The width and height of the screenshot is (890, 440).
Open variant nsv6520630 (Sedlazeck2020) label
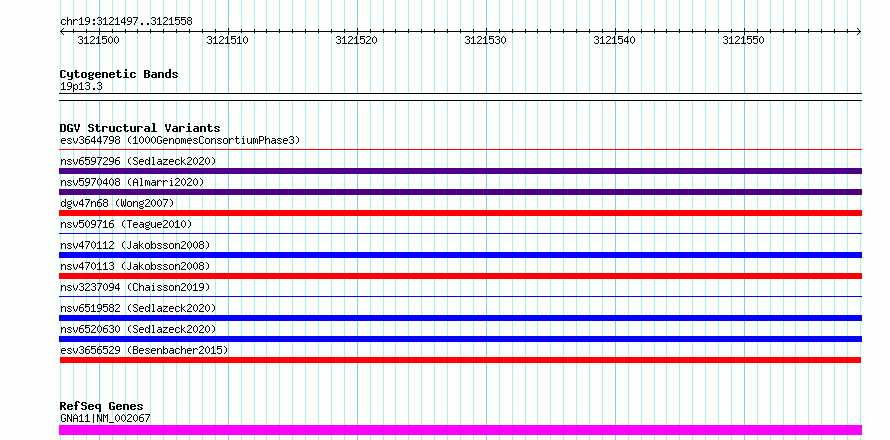pos(138,329)
